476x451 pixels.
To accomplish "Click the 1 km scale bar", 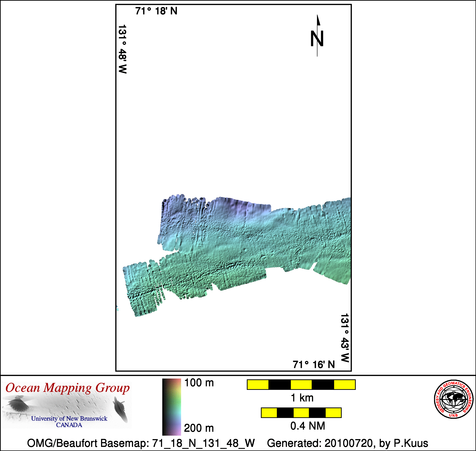I will click(301, 385).
